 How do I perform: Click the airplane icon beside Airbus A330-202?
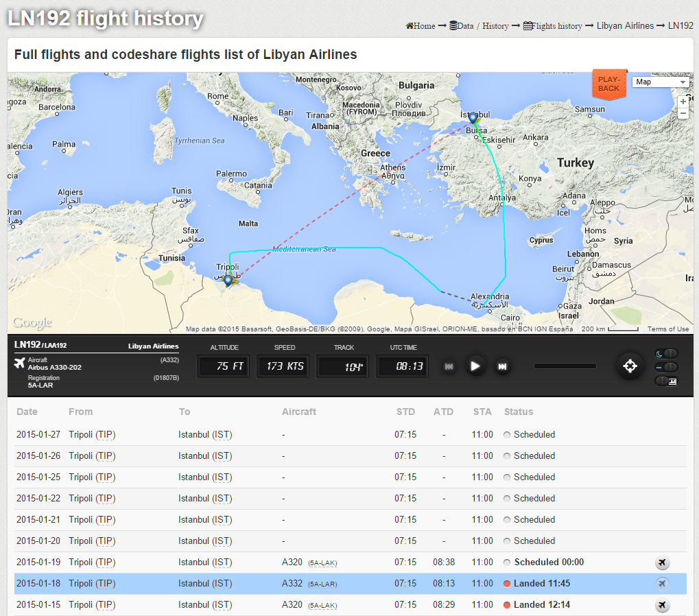click(x=19, y=363)
